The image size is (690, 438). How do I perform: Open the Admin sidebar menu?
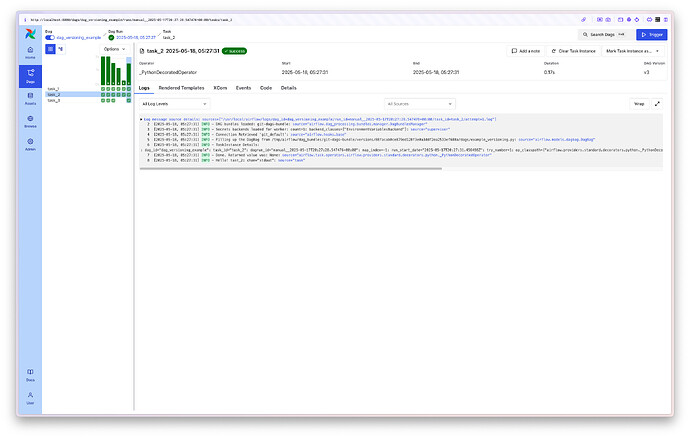[30, 143]
